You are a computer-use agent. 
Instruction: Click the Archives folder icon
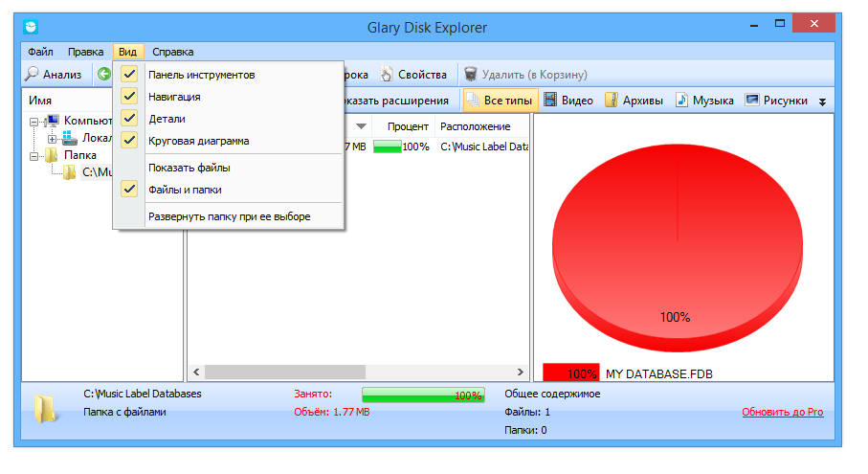(612, 101)
